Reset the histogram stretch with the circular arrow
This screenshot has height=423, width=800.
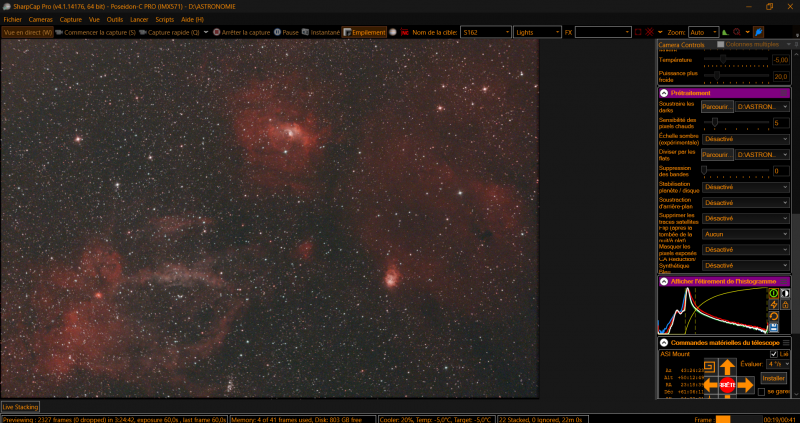(x=773, y=316)
